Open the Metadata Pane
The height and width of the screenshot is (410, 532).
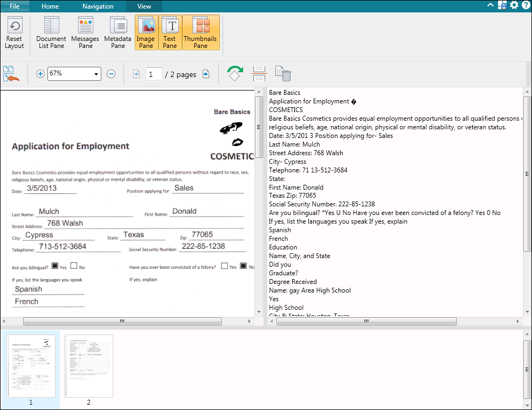pyautogui.click(x=118, y=32)
